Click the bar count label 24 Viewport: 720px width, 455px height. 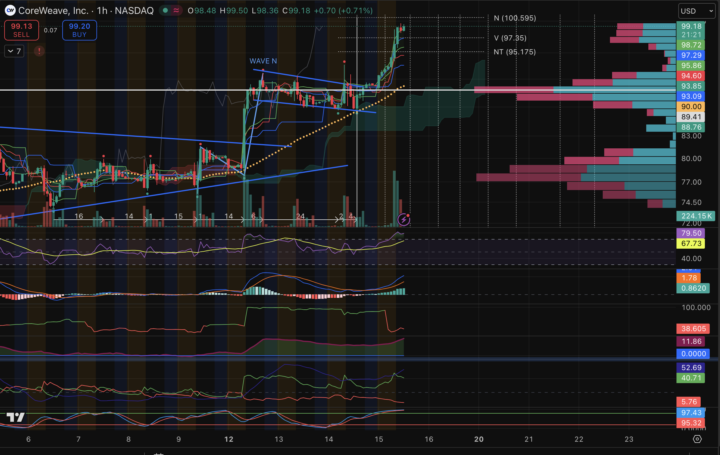click(x=300, y=216)
